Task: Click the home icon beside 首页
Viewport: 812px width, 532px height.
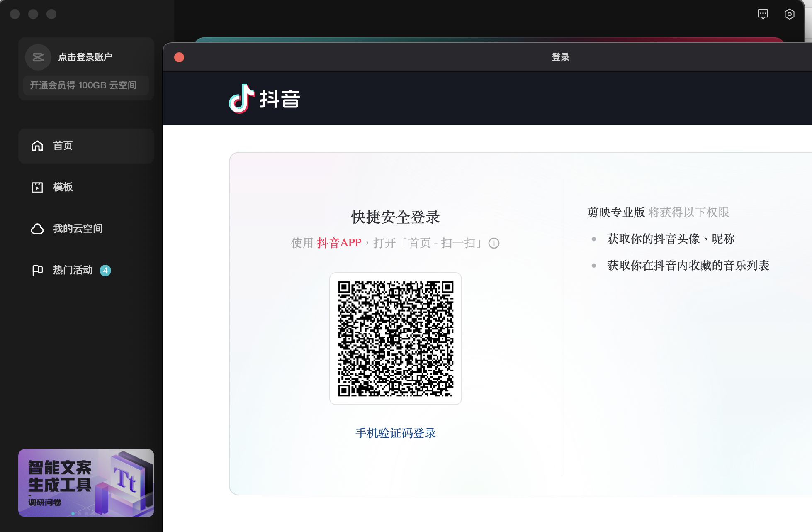Action: pyautogui.click(x=37, y=146)
